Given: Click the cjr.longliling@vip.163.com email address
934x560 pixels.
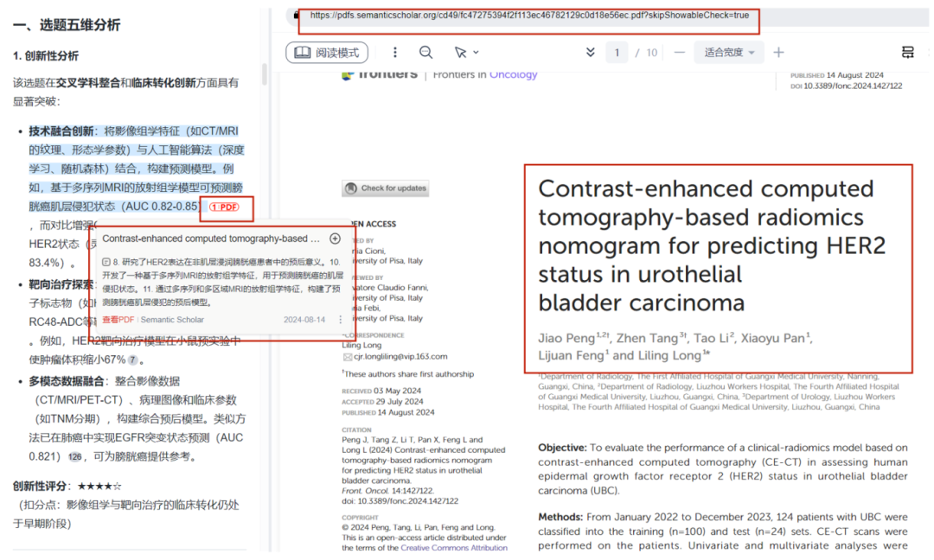Looking at the screenshot, I should click(400, 356).
